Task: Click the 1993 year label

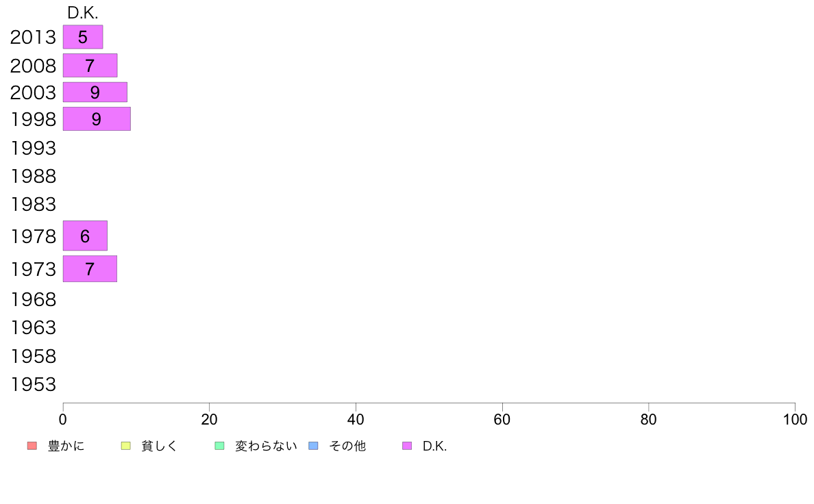Action: (x=33, y=148)
